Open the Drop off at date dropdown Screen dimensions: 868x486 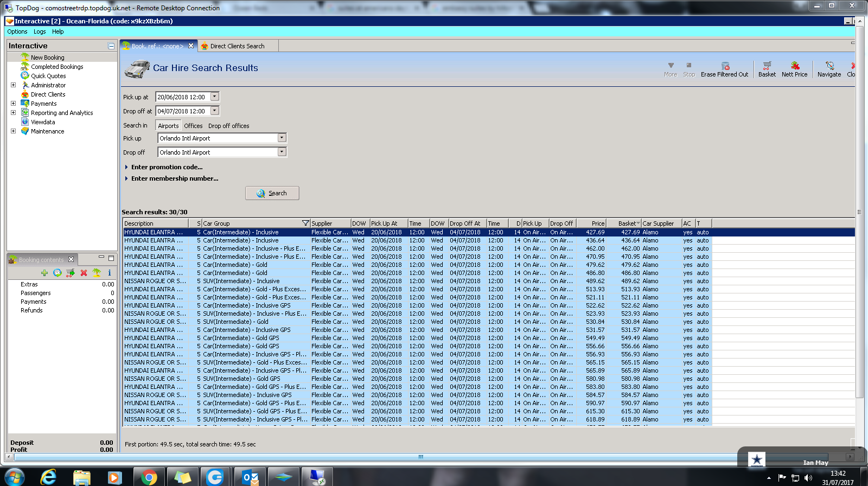[215, 111]
